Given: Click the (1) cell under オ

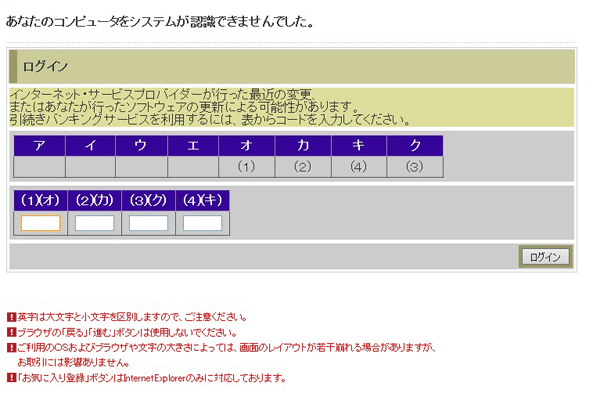Looking at the screenshot, I should pos(246,167).
